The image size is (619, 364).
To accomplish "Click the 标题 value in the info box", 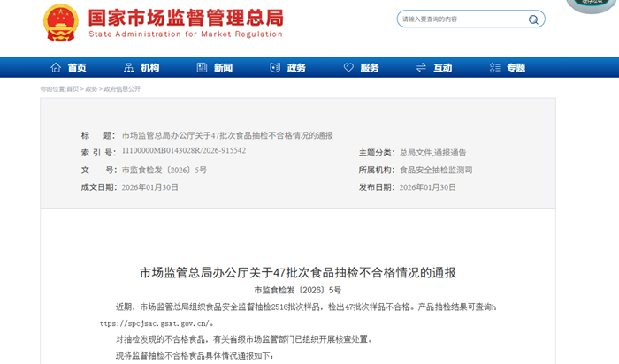I will point(227,136).
